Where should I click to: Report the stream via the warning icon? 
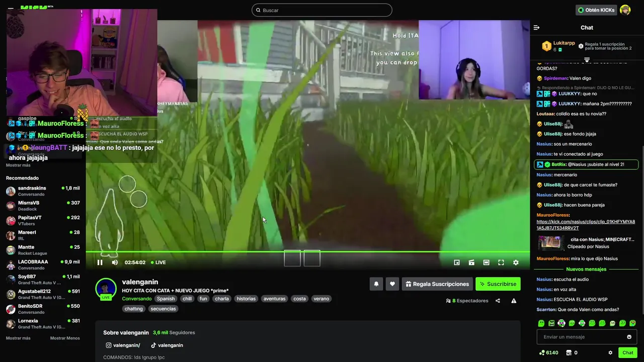point(514,301)
